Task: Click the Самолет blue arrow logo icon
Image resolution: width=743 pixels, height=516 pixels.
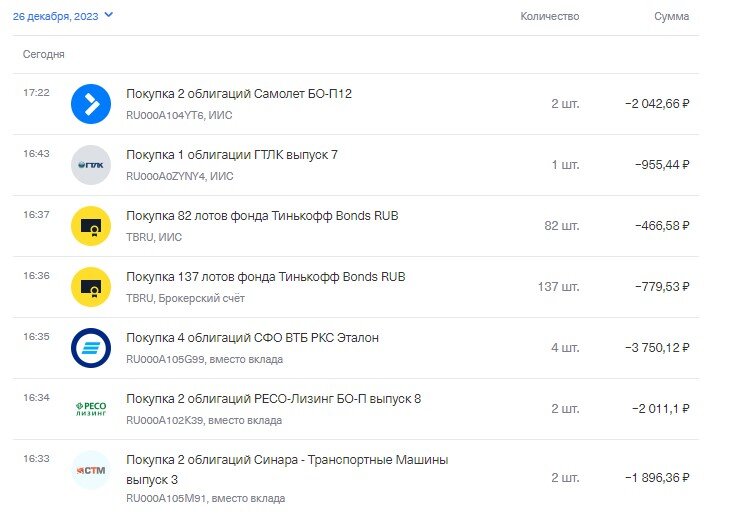Action: (x=91, y=104)
